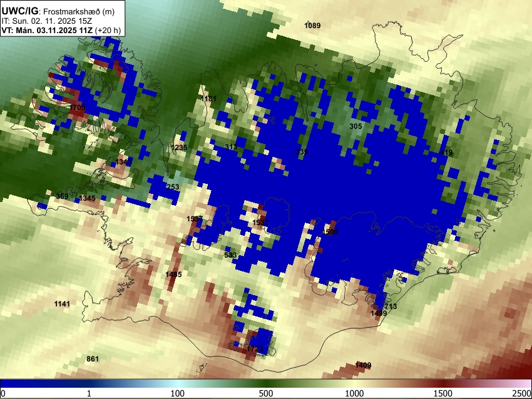The height and width of the screenshot is (399, 532).
Task: Click the '1500' tick label on the color scale
Action: pyautogui.click(x=443, y=393)
